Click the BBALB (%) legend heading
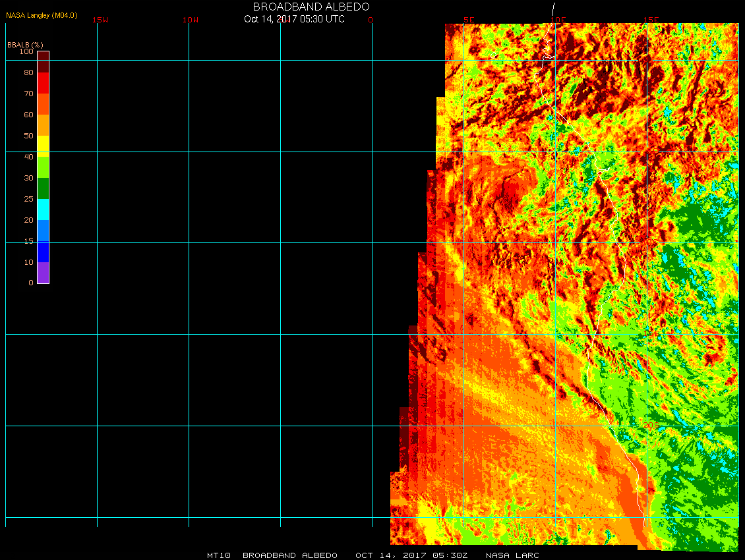This screenshot has width=745, height=560. click(25, 44)
